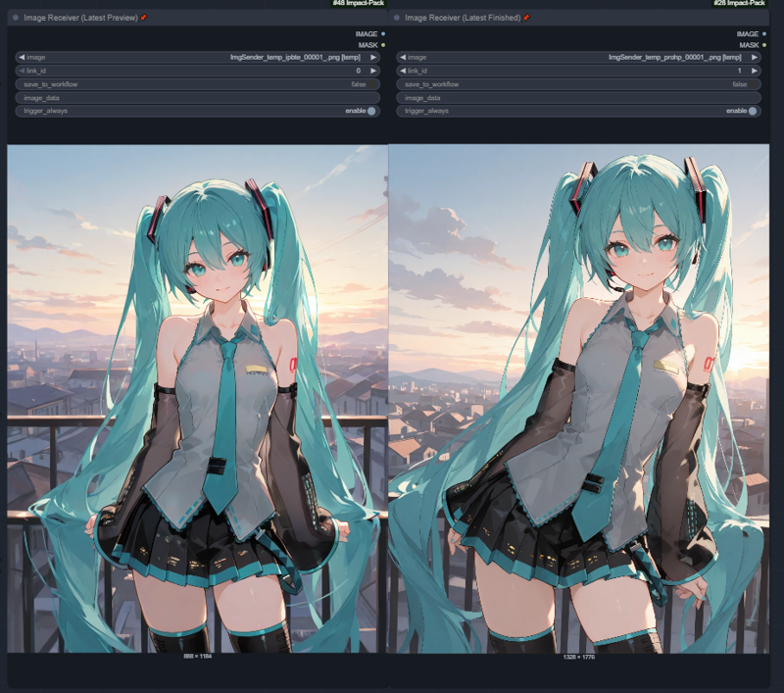Viewport: 784px width, 693px height.
Task: Toggle save_to_workflow in Latest Preview node
Action: point(198,84)
